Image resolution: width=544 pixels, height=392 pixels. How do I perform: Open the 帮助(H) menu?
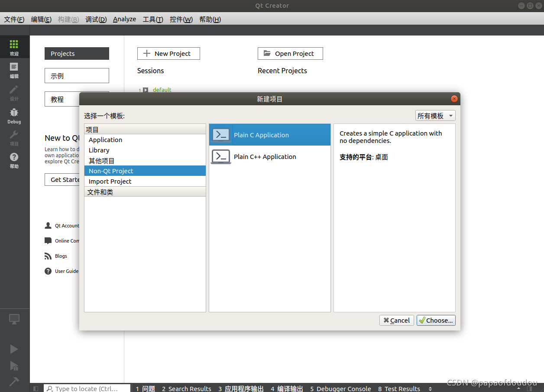pyautogui.click(x=210, y=19)
